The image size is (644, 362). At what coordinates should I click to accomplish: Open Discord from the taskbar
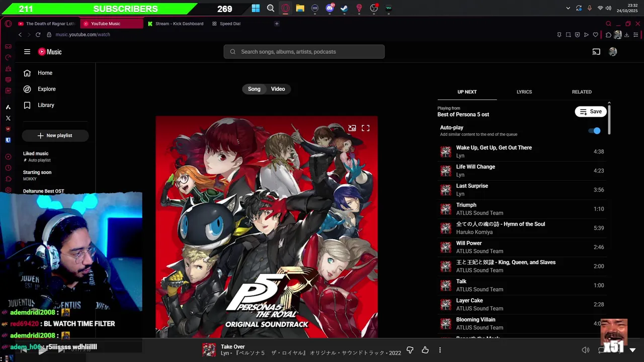click(330, 8)
